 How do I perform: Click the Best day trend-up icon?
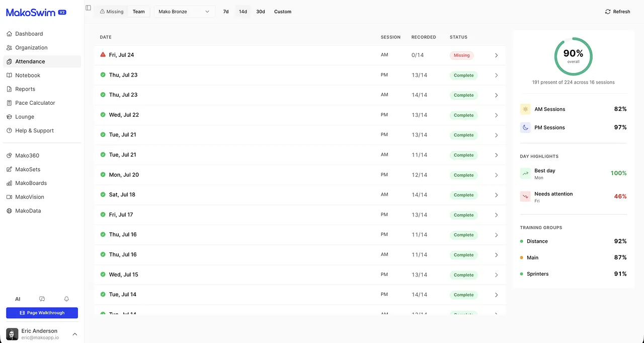[x=525, y=173]
